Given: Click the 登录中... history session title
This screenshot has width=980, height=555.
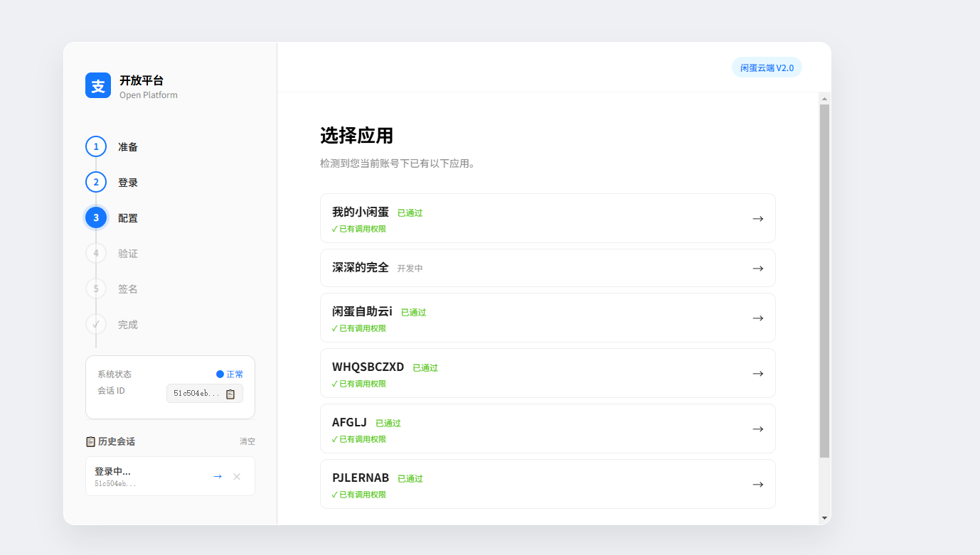Looking at the screenshot, I should 112,471.
